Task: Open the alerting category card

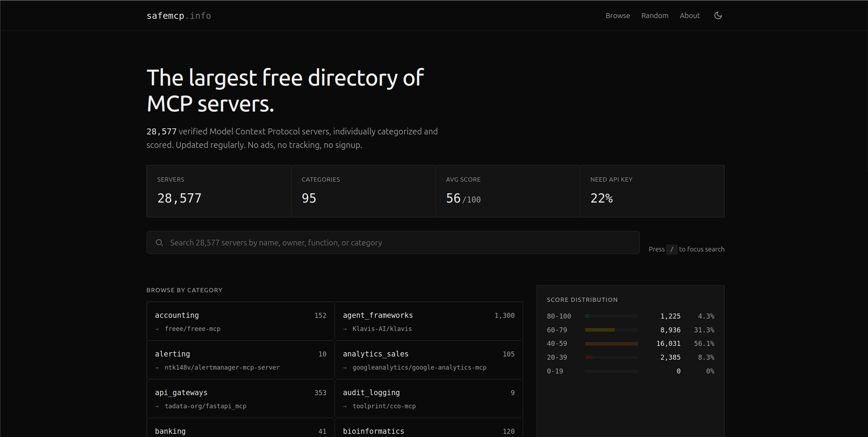Action: 241,360
